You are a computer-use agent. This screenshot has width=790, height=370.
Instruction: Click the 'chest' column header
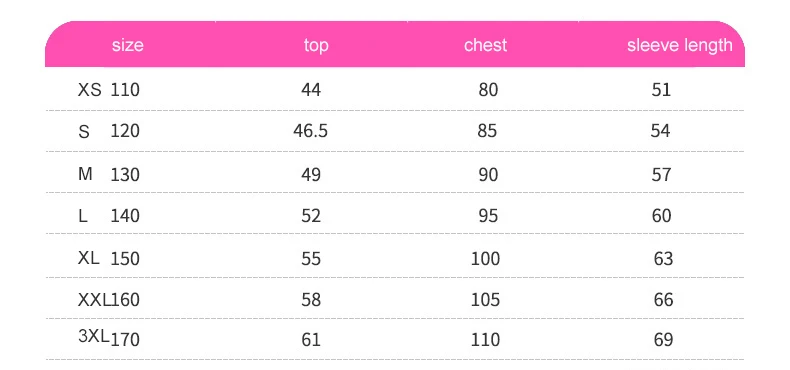tap(485, 45)
